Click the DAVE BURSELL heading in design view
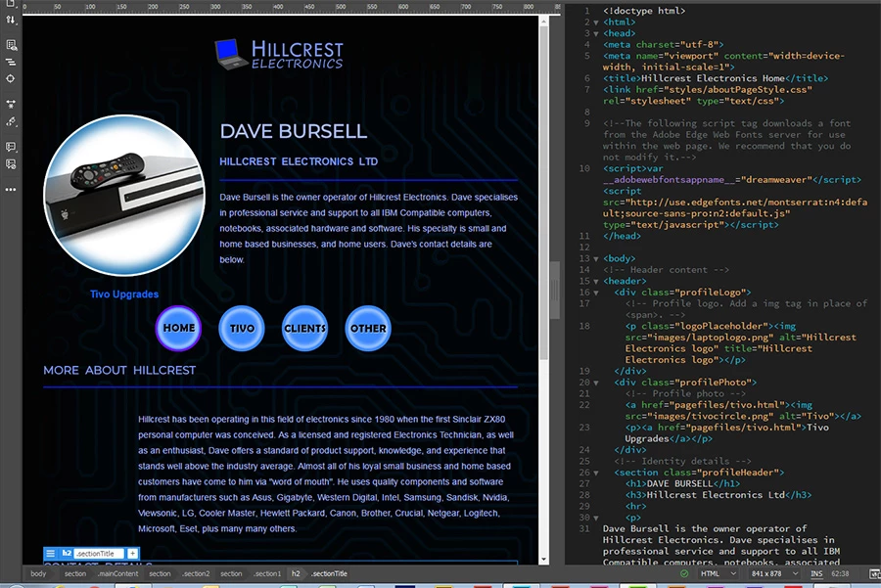Image resolution: width=881 pixels, height=588 pixels. [x=294, y=131]
